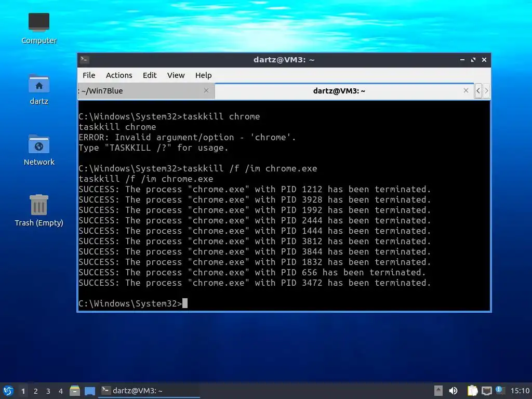
Task: Click the line with PID 1212
Action: (x=255, y=189)
